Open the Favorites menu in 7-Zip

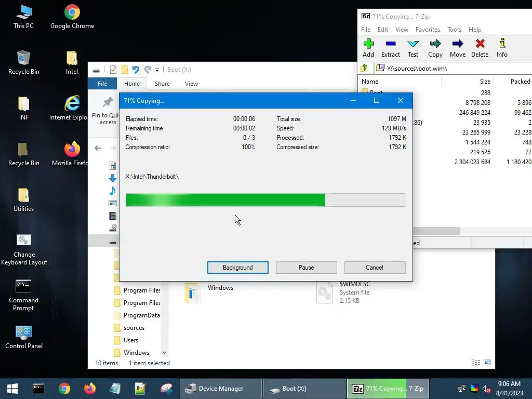pyautogui.click(x=428, y=30)
